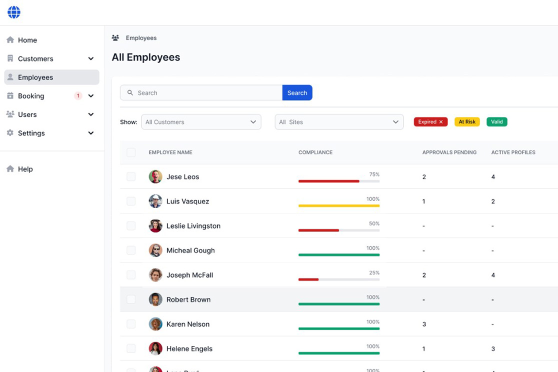The width and height of the screenshot is (558, 372).
Task: Click the Employees breadcrumb people icon
Action: pyautogui.click(x=115, y=38)
